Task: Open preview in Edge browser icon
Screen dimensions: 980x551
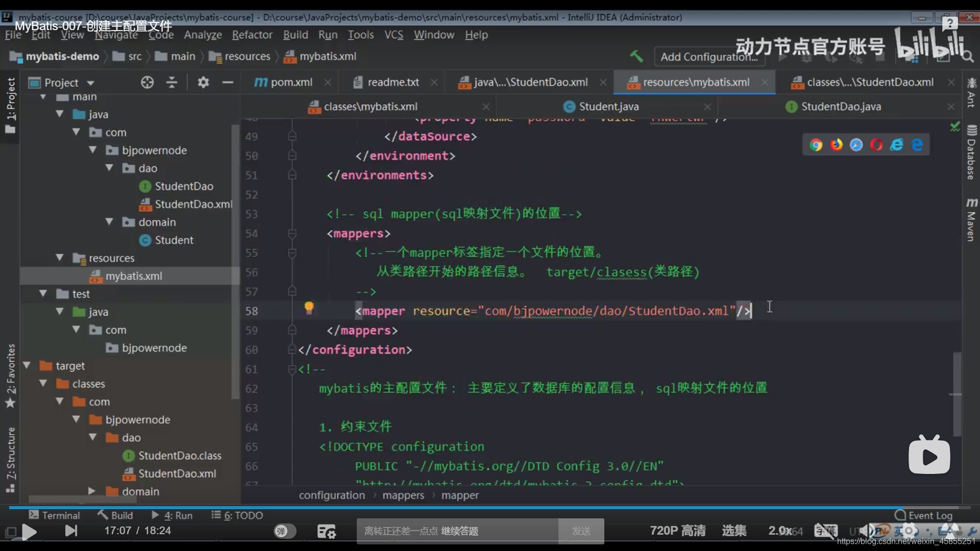Action: [917, 145]
